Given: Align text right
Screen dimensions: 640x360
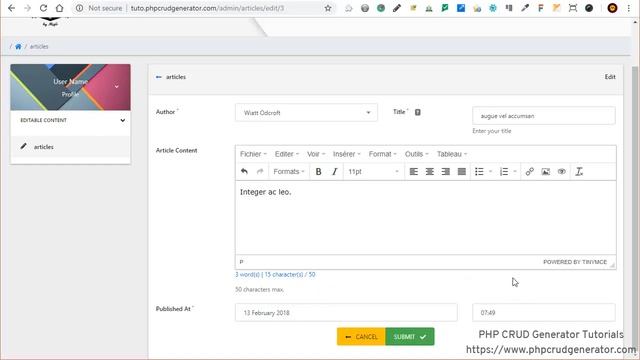Looking at the screenshot, I should tap(445, 172).
